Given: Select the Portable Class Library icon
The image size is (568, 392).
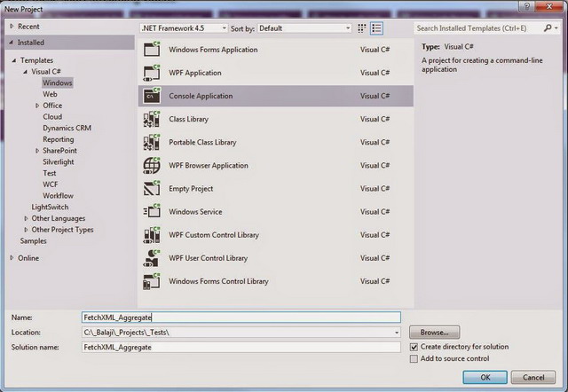Looking at the screenshot, I should [x=152, y=142].
